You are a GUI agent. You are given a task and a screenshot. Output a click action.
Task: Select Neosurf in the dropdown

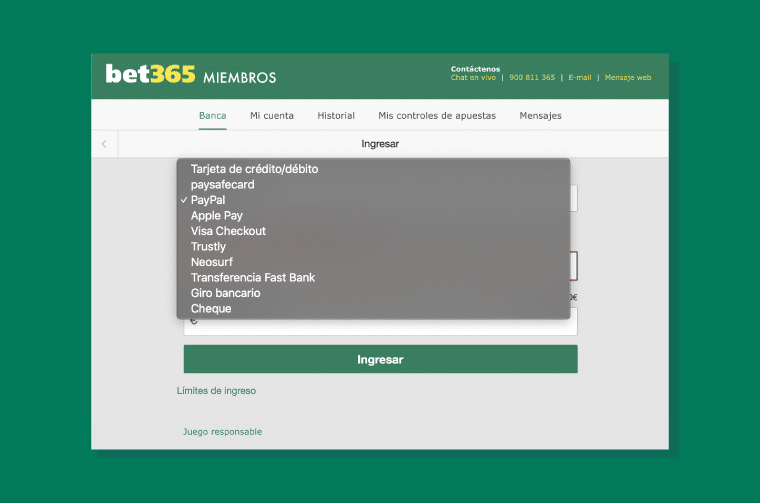373,262
